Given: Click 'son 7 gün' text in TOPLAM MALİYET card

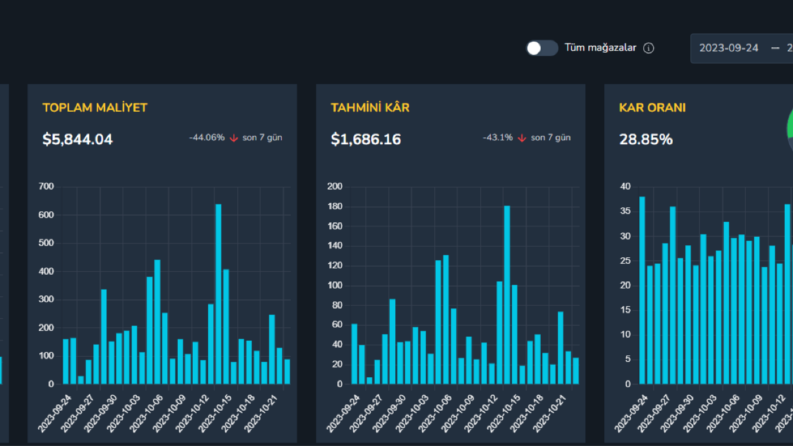Looking at the screenshot, I should [262, 138].
